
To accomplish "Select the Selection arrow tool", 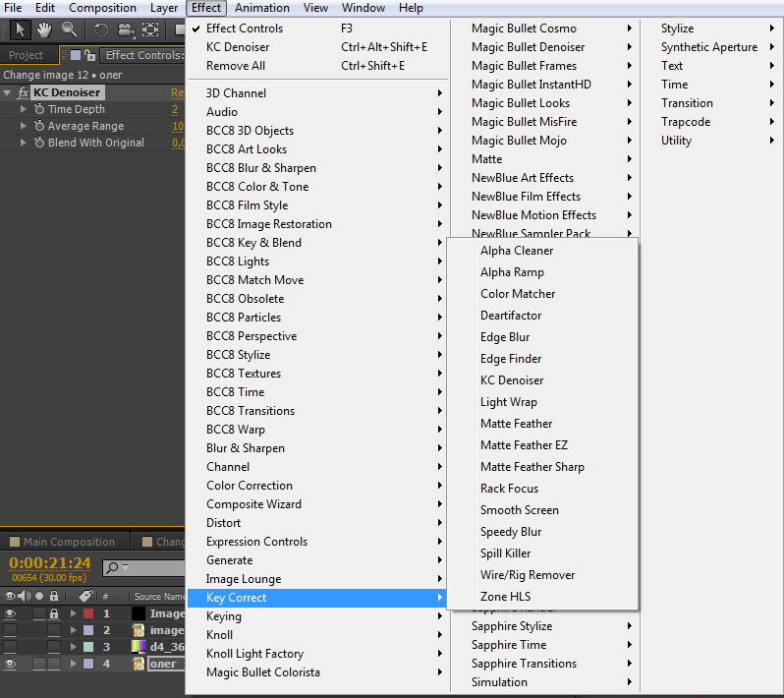I will pyautogui.click(x=21, y=29).
